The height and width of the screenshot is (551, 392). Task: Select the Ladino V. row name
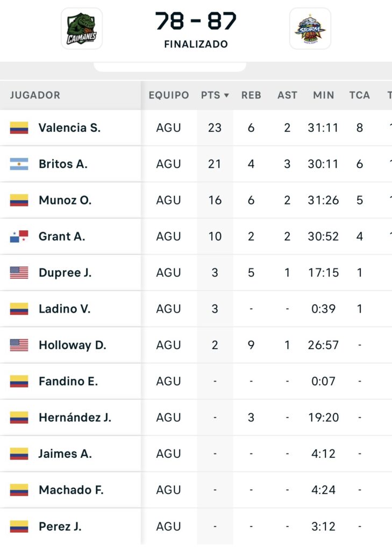coord(65,309)
